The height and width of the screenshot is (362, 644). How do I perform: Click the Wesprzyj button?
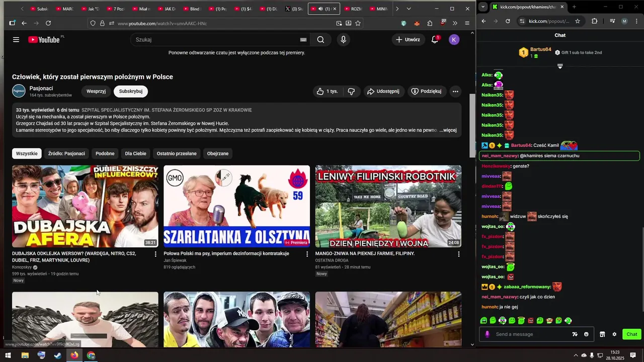click(96, 91)
